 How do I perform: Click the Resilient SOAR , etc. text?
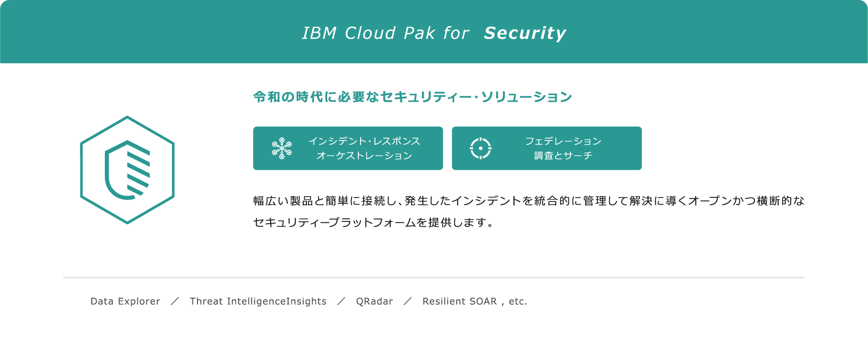(x=475, y=301)
